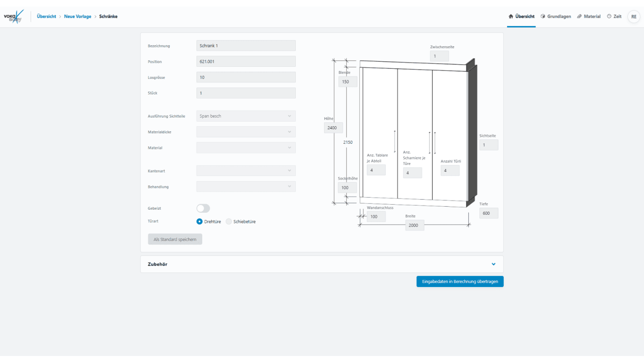The width and height of the screenshot is (644, 362).
Task: Toggle the Gebeizt switch
Action: point(203,208)
